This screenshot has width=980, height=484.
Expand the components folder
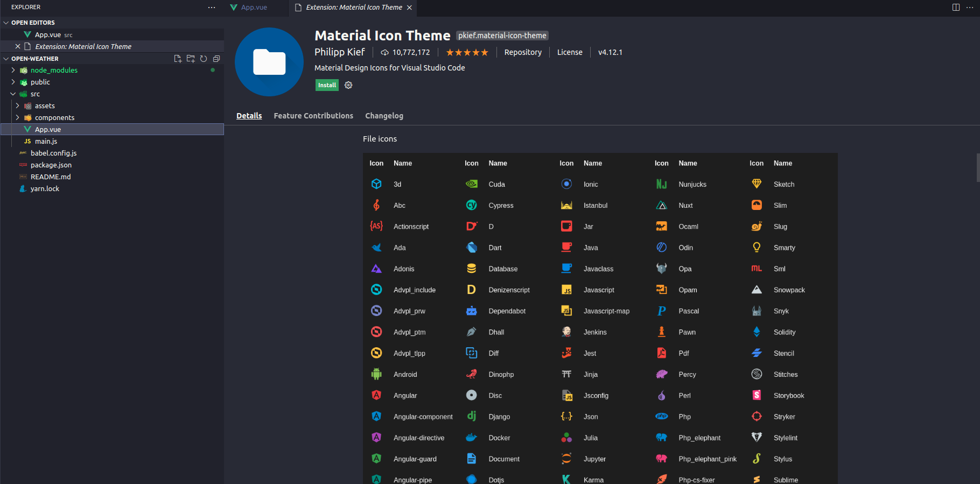(x=18, y=118)
